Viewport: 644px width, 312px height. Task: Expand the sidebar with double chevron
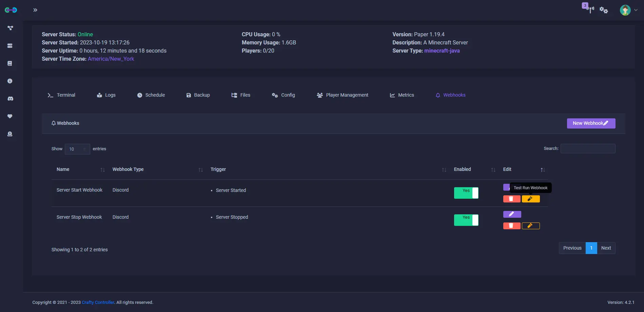[x=35, y=10]
